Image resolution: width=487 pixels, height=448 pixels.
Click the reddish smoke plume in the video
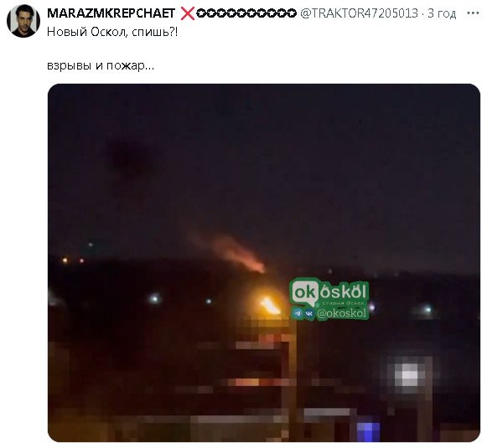click(x=236, y=252)
